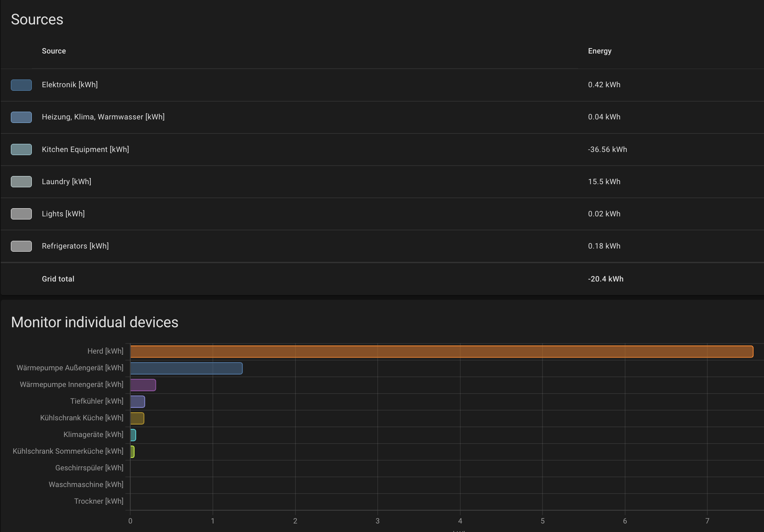The height and width of the screenshot is (532, 764).
Task: Select the Lights series swatch
Action: click(x=21, y=214)
